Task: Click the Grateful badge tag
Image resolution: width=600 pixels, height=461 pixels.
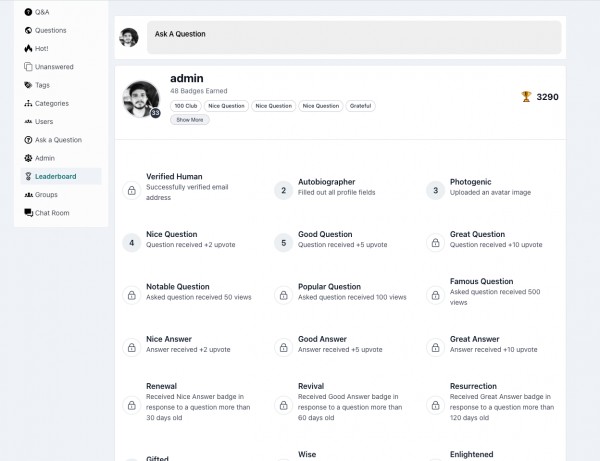Action: pyautogui.click(x=360, y=106)
